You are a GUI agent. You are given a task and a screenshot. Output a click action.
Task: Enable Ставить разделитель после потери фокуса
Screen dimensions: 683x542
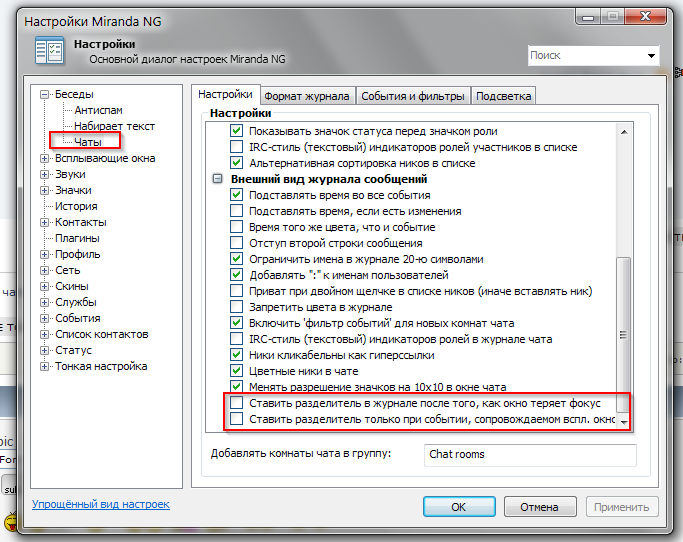(x=237, y=403)
